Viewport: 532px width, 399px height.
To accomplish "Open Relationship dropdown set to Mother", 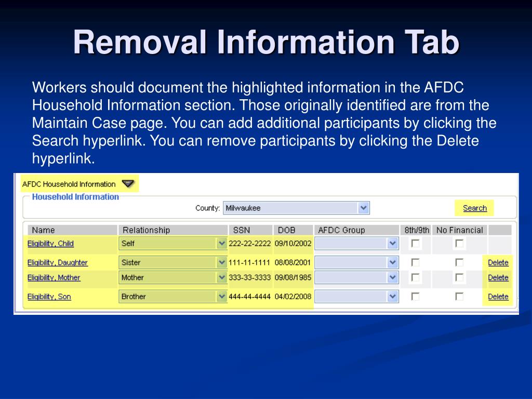I will 172,277.
